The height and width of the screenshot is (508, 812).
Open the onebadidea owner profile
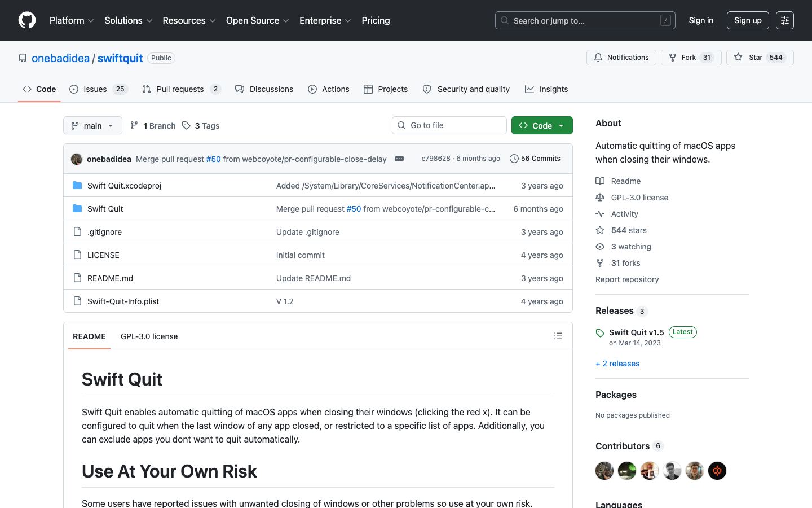(x=60, y=58)
